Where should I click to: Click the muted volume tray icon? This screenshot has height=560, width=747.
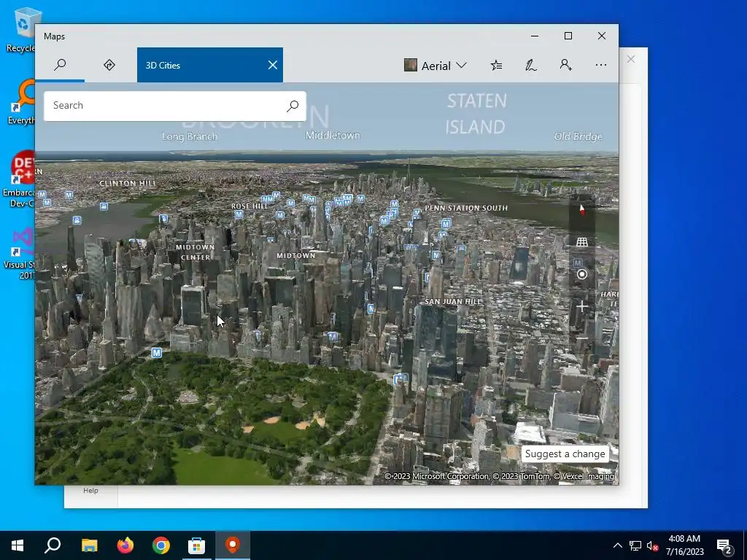click(652, 545)
